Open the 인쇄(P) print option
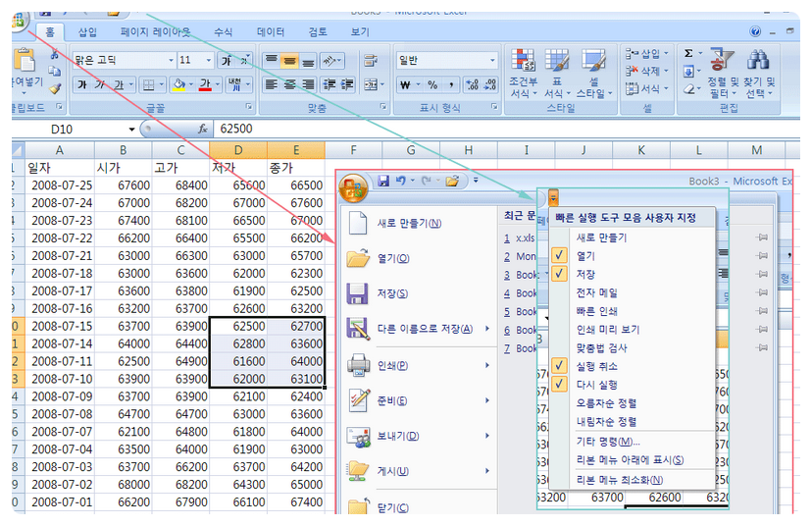Image resolution: width=812 pixels, height=526 pixels. coord(392,365)
